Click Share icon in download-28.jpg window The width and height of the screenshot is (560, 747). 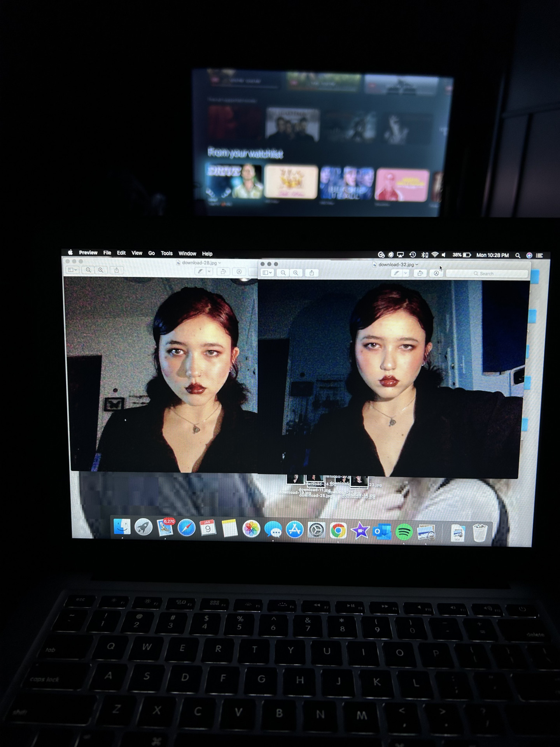point(116,270)
